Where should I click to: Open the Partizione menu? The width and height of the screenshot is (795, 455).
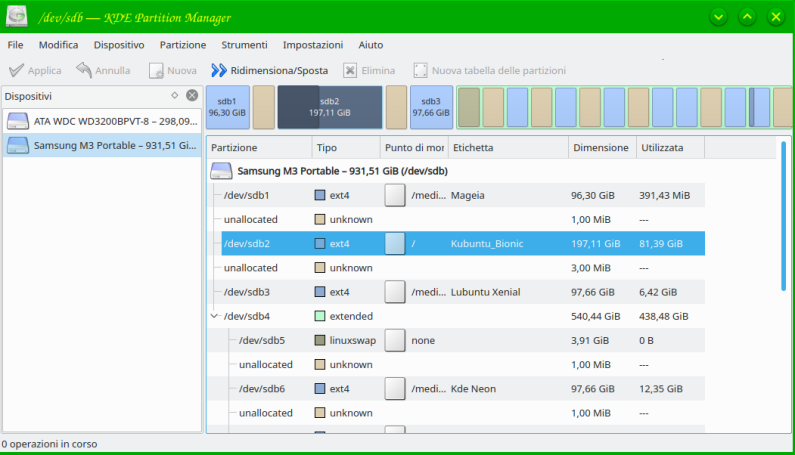tap(183, 45)
